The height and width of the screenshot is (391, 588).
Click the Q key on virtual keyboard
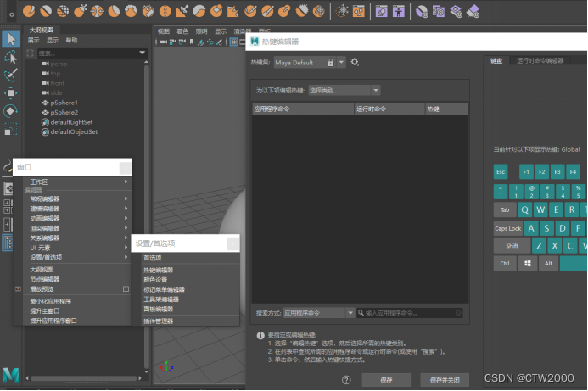[524, 209]
